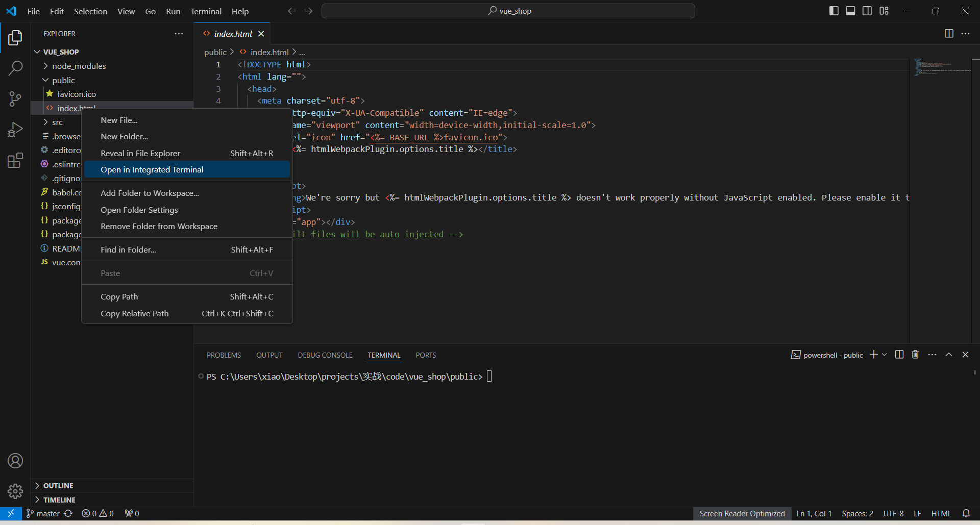
Task: Change the UTF-8 encoding
Action: 893,513
